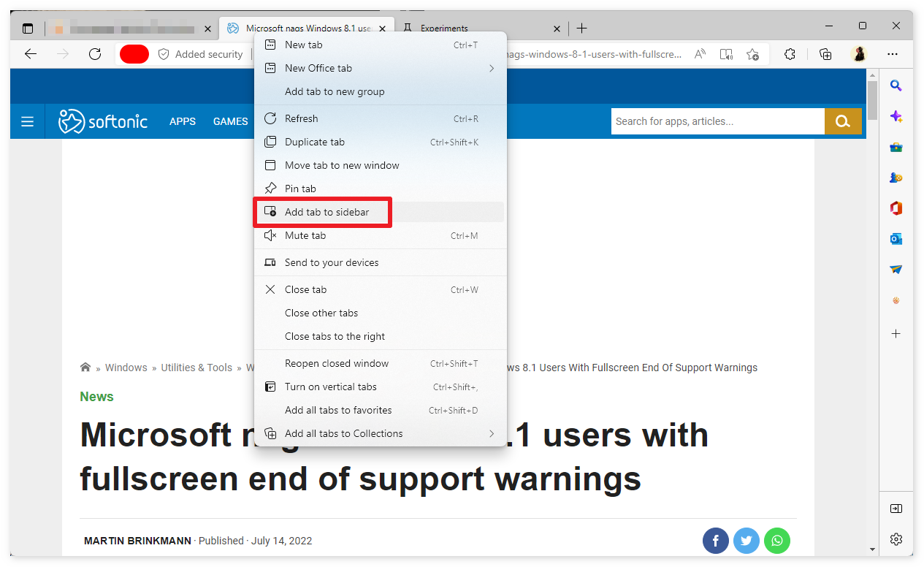The width and height of the screenshot is (924, 567).
Task: Click the Extensions puzzle icon
Action: click(790, 54)
